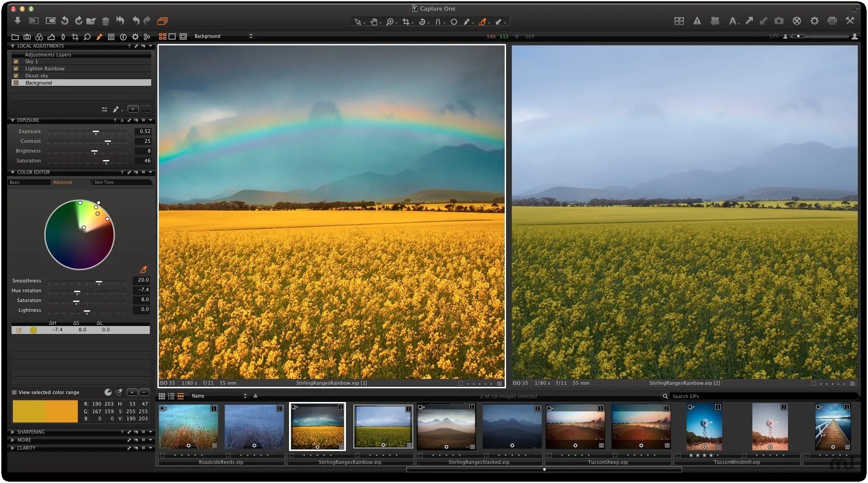
Task: Select the Pan hand cursor tool
Action: tap(374, 21)
